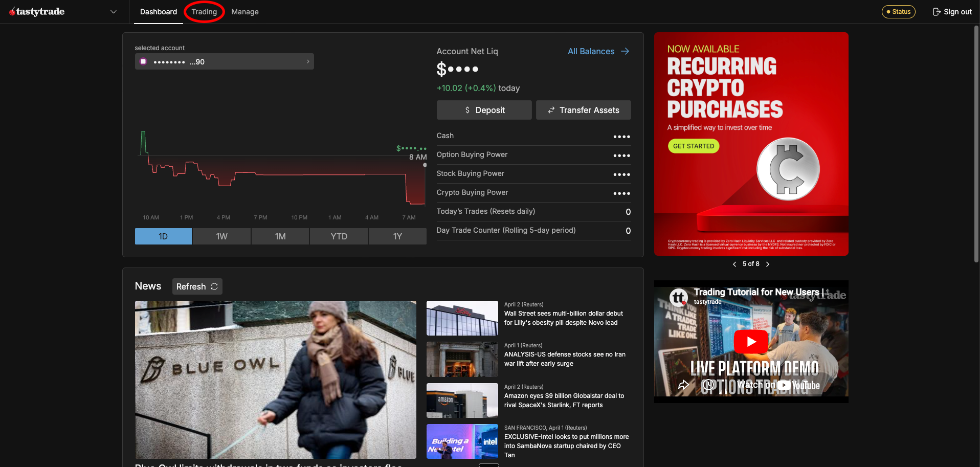Click the dollar sign Deposit icon
The width and height of the screenshot is (980, 467).
(467, 110)
